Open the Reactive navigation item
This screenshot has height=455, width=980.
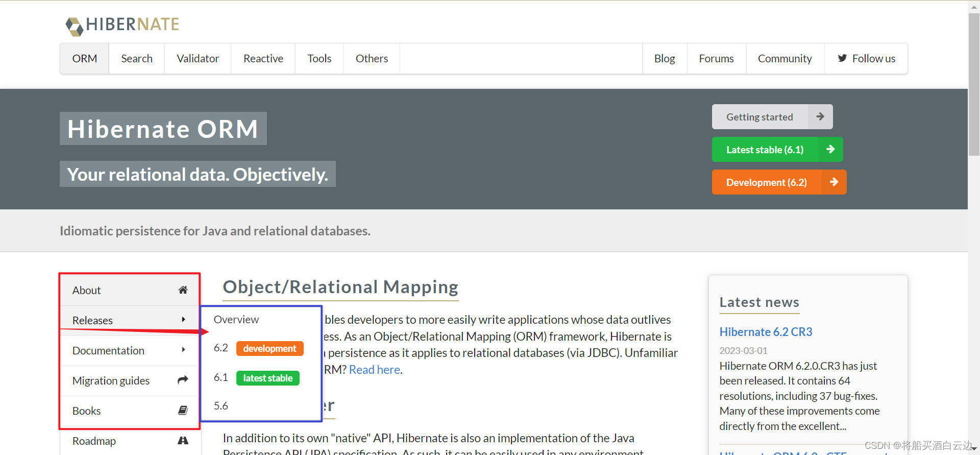click(x=263, y=59)
